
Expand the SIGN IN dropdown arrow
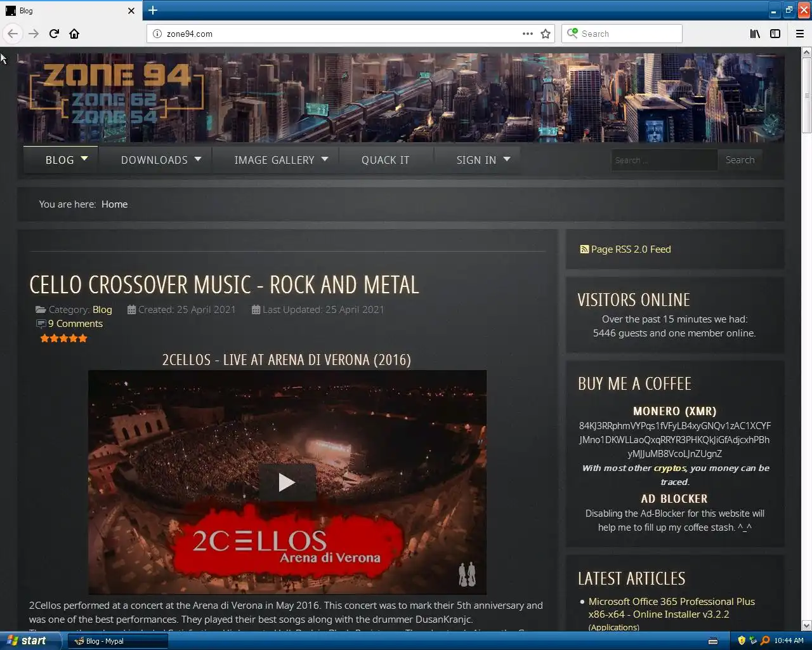coord(506,159)
